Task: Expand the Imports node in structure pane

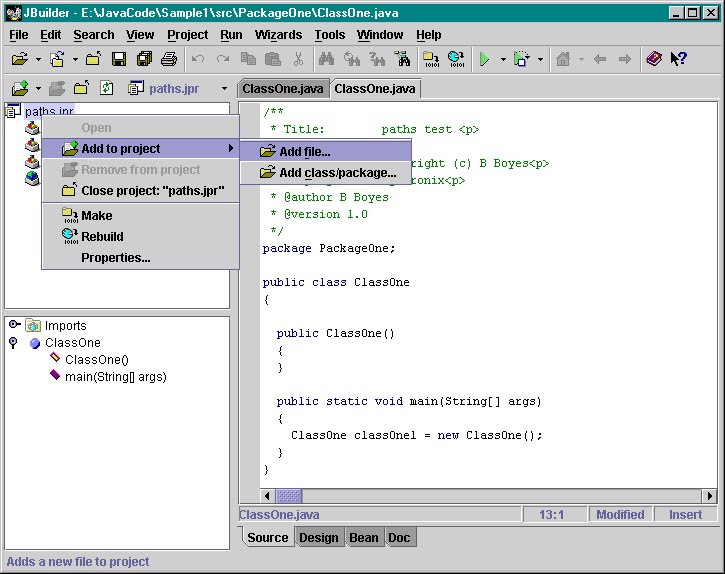Action: click(14, 325)
